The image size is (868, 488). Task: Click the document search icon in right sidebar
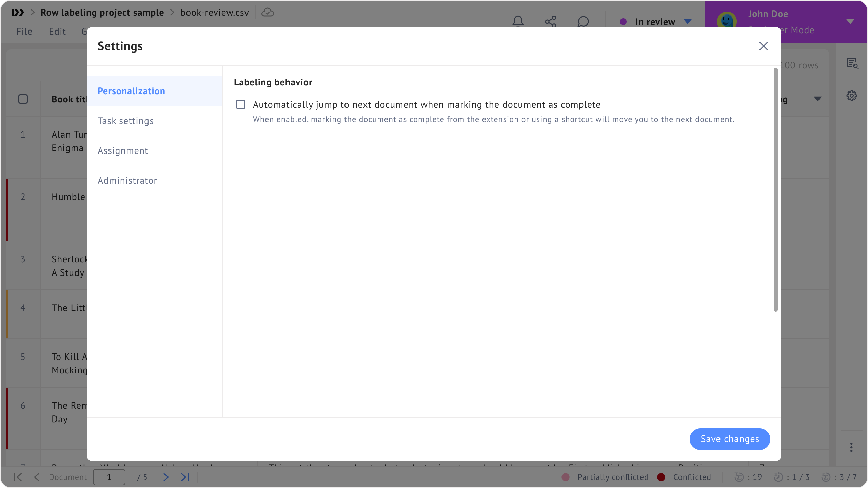(851, 63)
